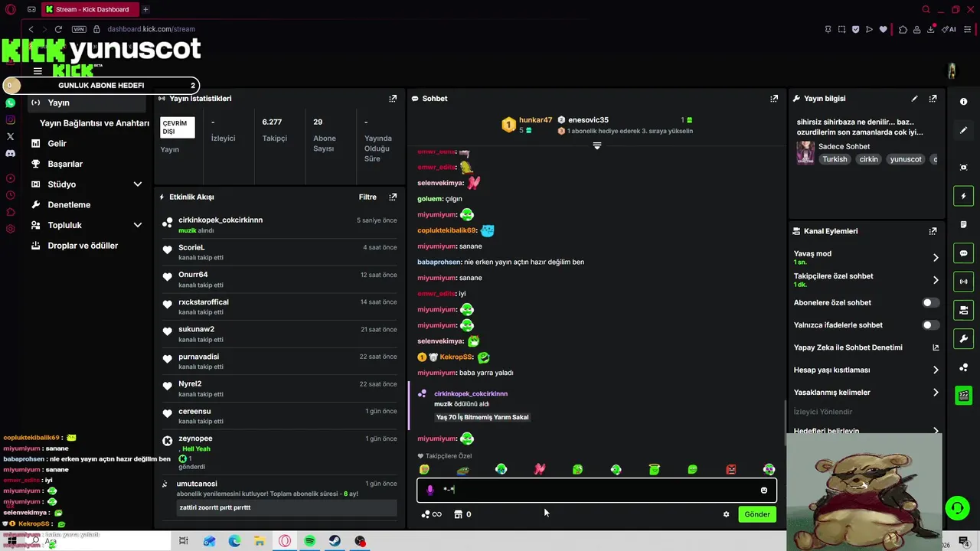The width and height of the screenshot is (980, 551).
Task: Open the Filtre option in Etkinlik Akışı
Action: (x=367, y=197)
